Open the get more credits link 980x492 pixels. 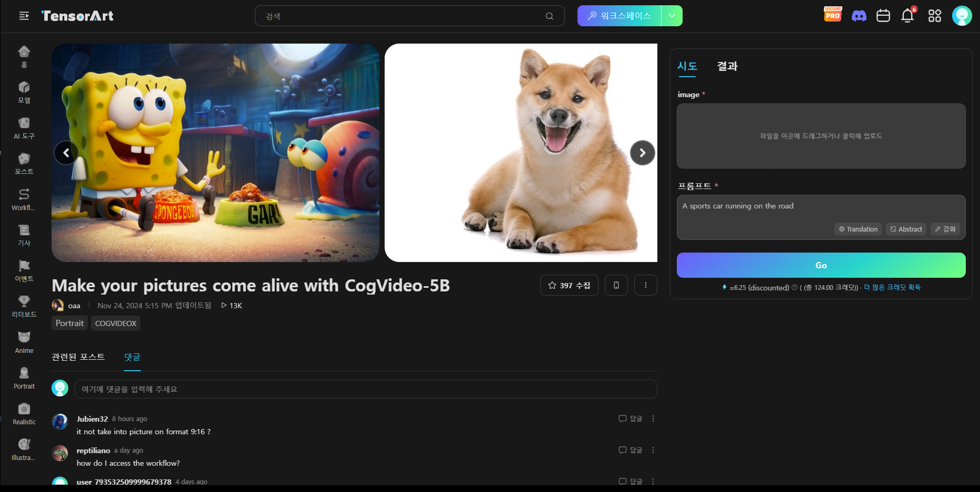[892, 288]
